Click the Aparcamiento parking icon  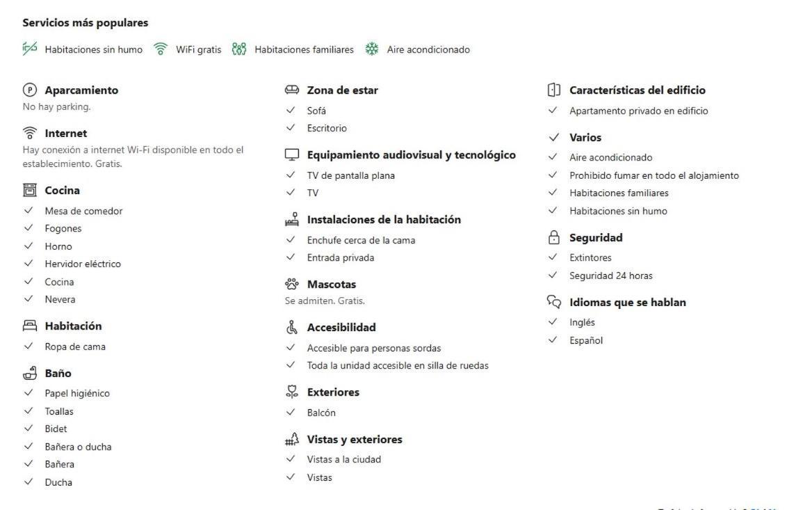pos(29,90)
